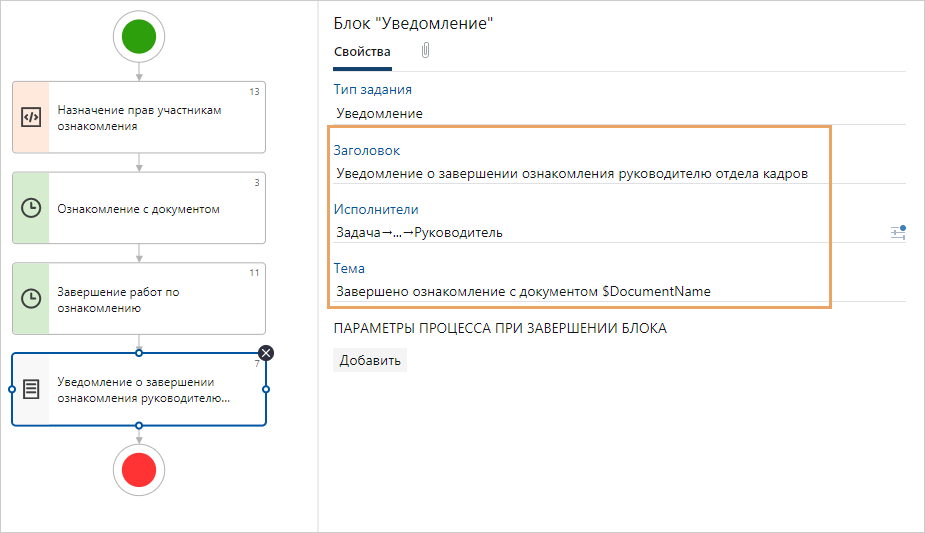925x533 pixels.
Task: Click clock icon of Завершение работ block
Action: (x=31, y=298)
